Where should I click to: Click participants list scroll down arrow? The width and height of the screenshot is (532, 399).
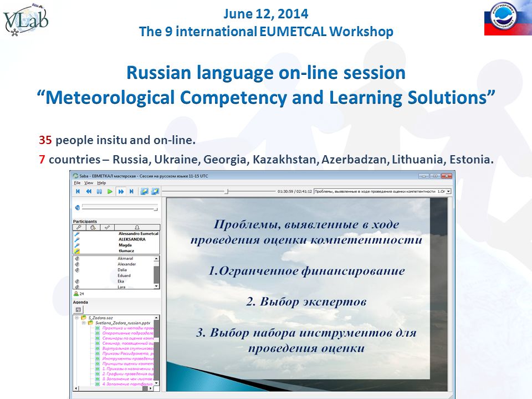[x=156, y=287]
